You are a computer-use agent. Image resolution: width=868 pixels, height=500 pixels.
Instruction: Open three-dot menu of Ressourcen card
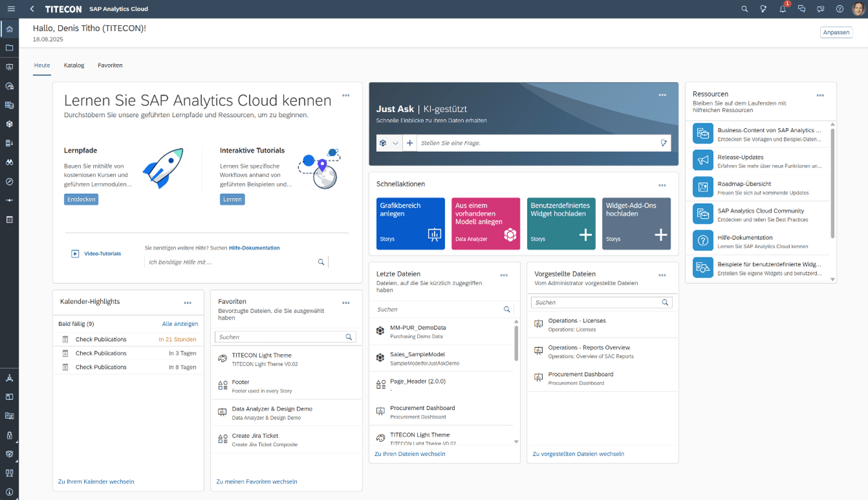coord(820,95)
